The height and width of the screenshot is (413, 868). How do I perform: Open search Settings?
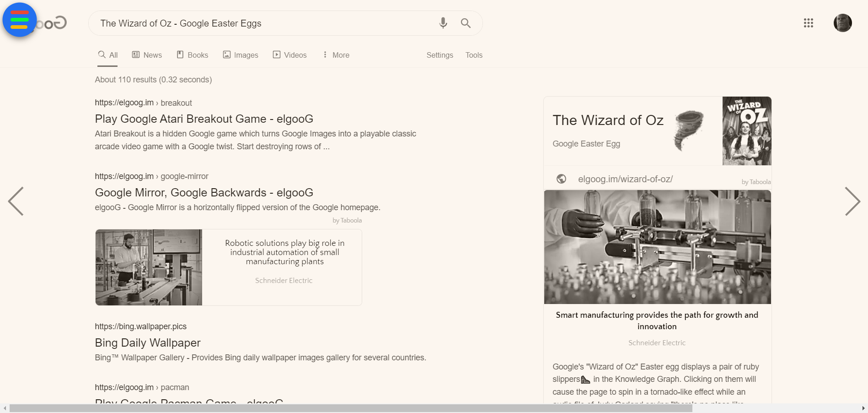coord(440,55)
